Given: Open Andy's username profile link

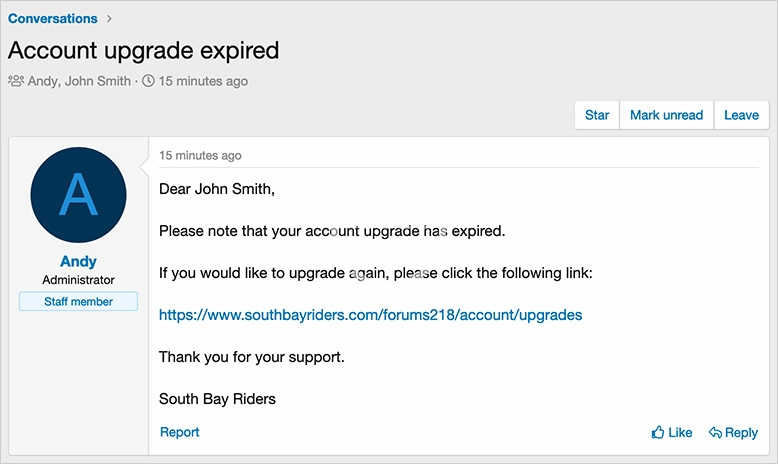Looking at the screenshot, I should (78, 261).
